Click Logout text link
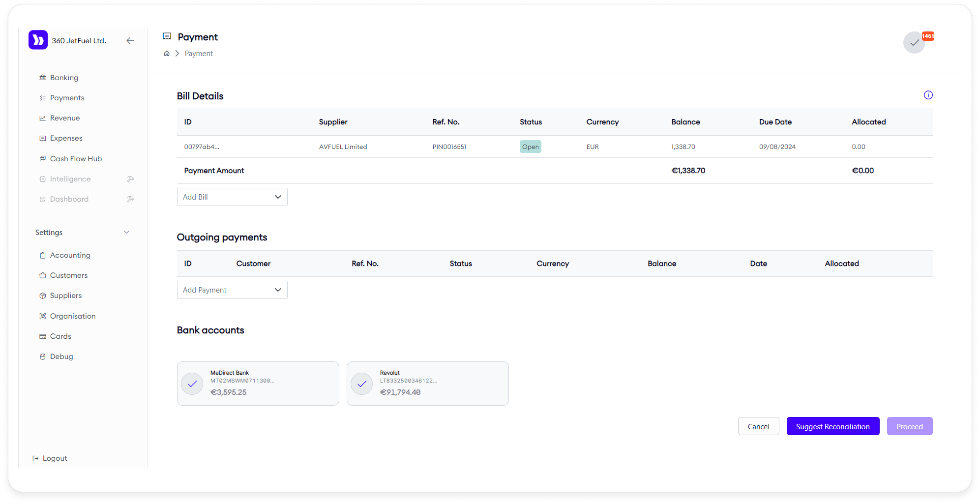980x504 pixels. pyautogui.click(x=55, y=458)
